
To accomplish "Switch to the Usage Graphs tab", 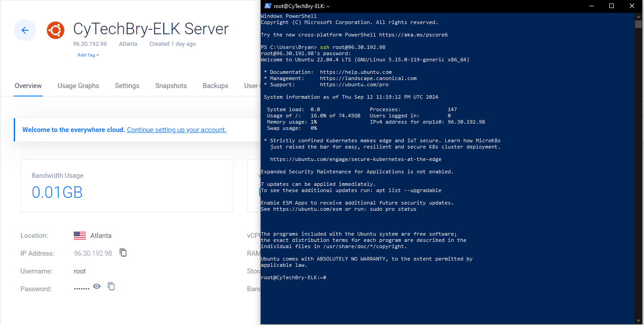I will (78, 86).
